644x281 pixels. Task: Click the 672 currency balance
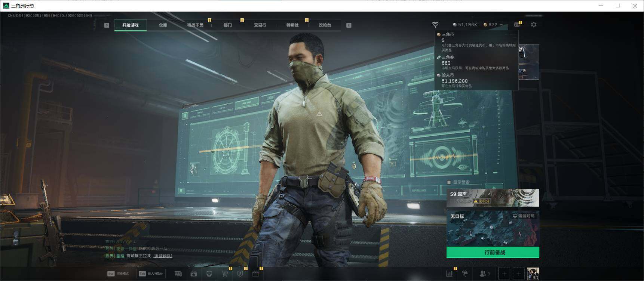pyautogui.click(x=490, y=25)
